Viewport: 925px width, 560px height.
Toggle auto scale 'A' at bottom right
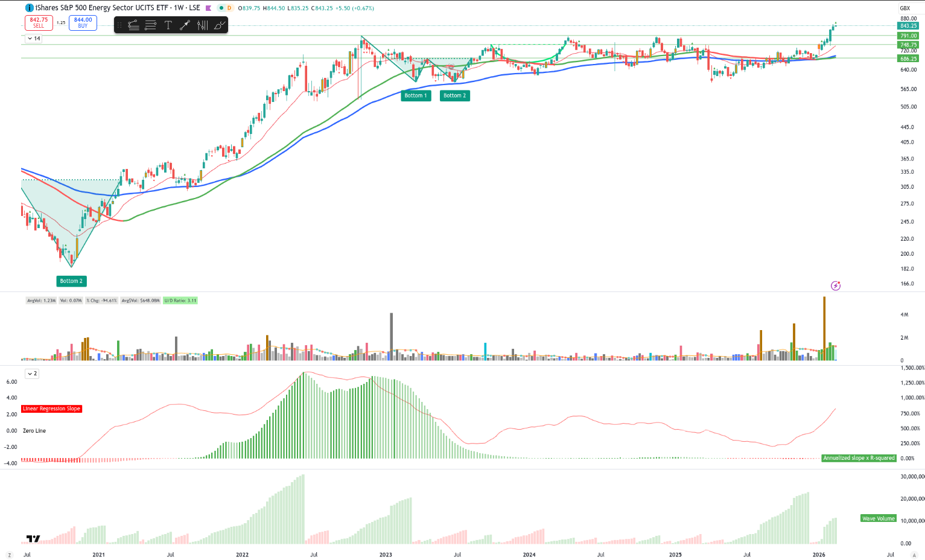coord(915,555)
